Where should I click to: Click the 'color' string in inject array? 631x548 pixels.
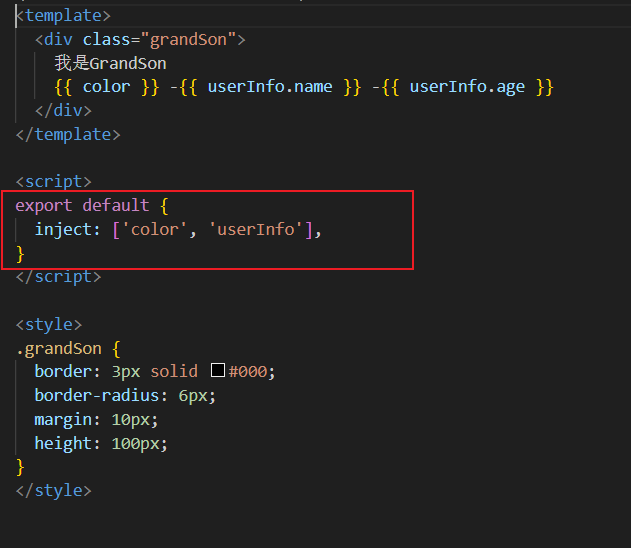tap(154, 230)
